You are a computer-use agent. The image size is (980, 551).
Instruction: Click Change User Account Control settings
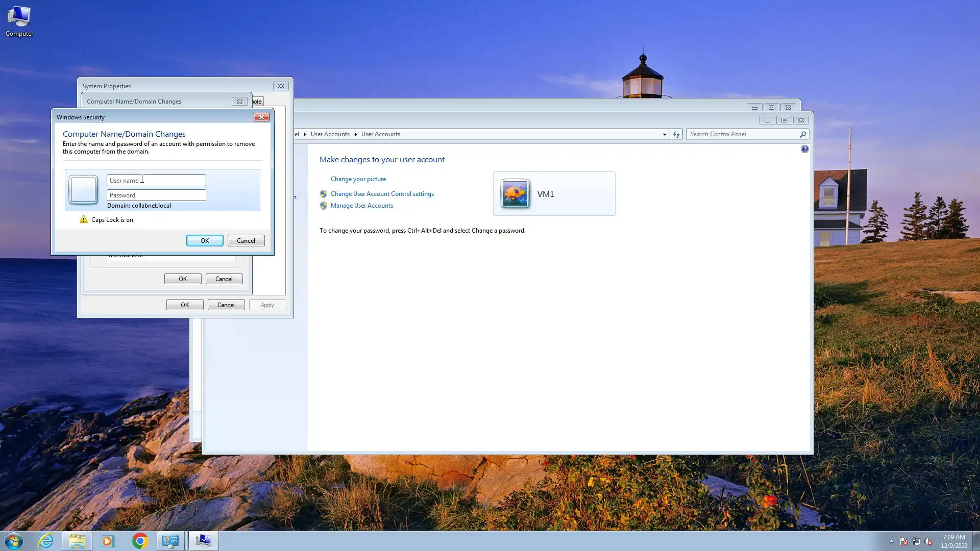[382, 194]
